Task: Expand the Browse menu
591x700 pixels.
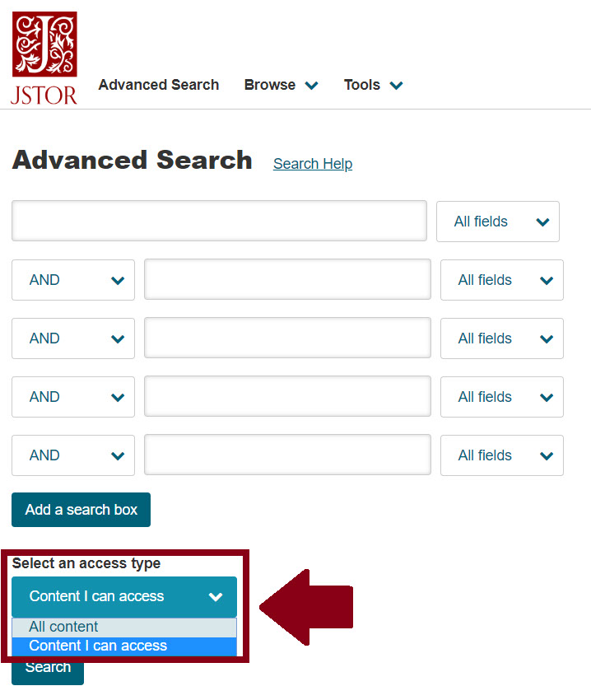Action: [x=281, y=85]
